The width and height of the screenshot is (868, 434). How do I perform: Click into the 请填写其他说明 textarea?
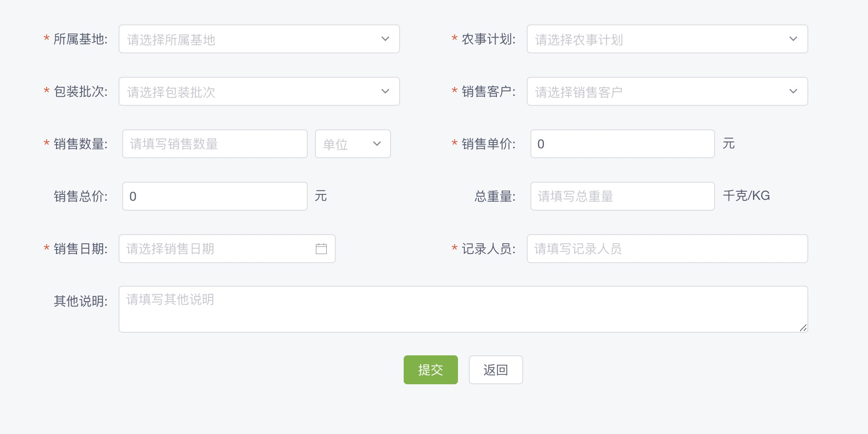click(x=463, y=309)
